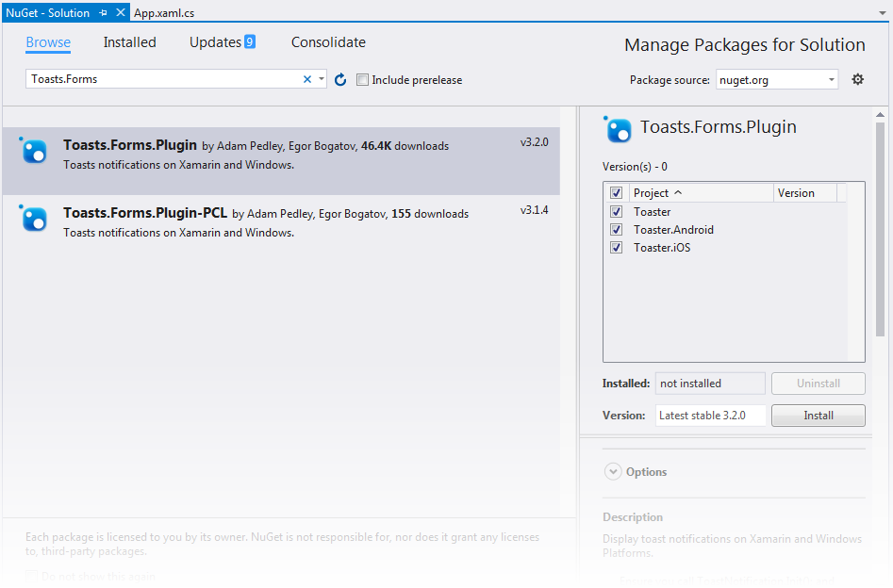Switch to the Installed tab
The width and height of the screenshot is (893, 588).
click(x=129, y=41)
